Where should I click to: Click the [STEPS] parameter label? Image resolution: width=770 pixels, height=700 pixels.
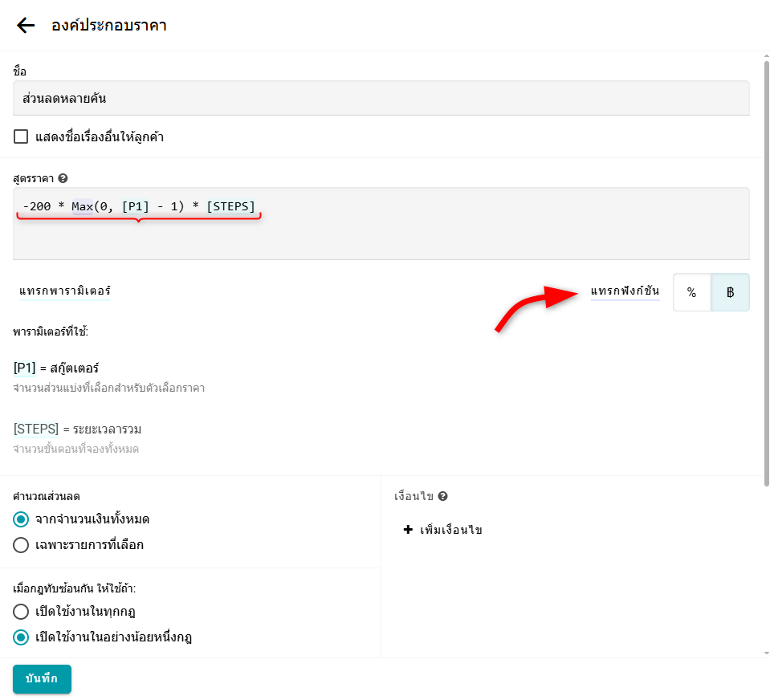pyautogui.click(x=36, y=429)
